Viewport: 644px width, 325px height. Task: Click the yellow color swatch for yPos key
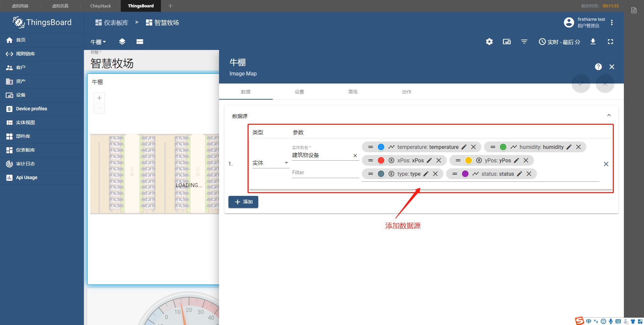[468, 160]
